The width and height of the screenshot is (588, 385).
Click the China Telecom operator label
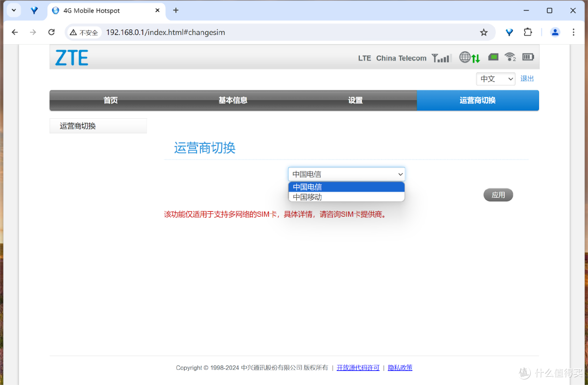[x=401, y=58]
